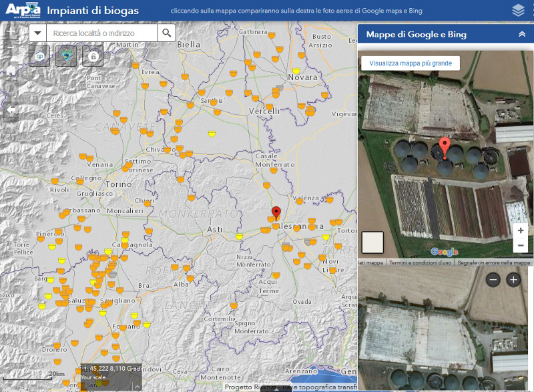Click the 'Torino' city label
This screenshot has height=392, width=534.
coord(119,184)
